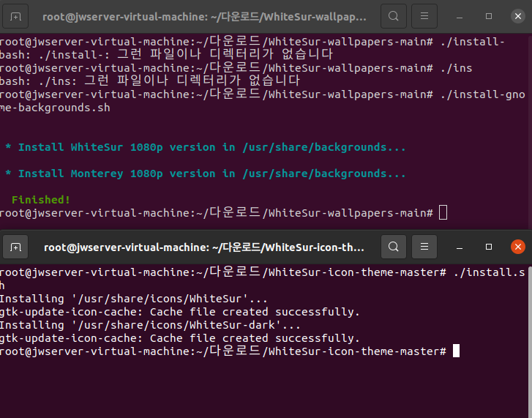This screenshot has height=418, width=532.
Task: Maximize the WhiteSur-icon-theme terminal window
Action: pos(489,247)
